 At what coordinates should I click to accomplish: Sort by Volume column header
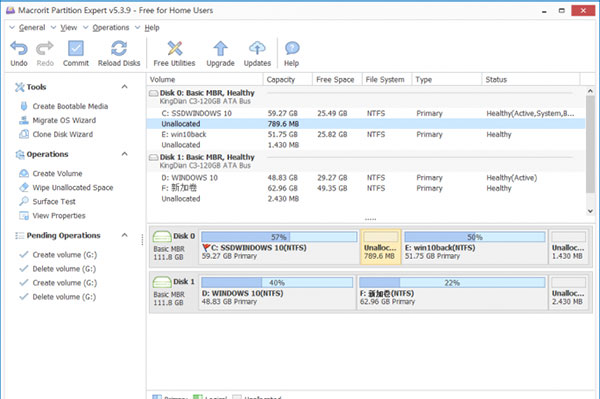pos(205,80)
